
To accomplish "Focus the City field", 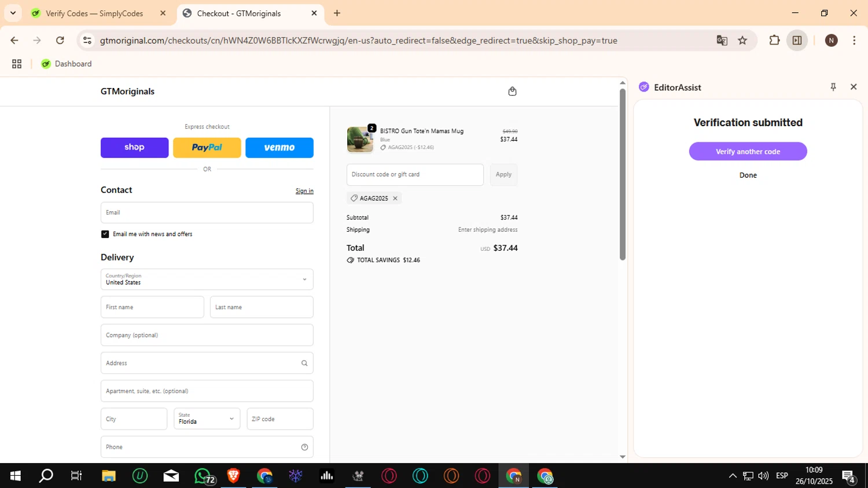I will [x=134, y=419].
